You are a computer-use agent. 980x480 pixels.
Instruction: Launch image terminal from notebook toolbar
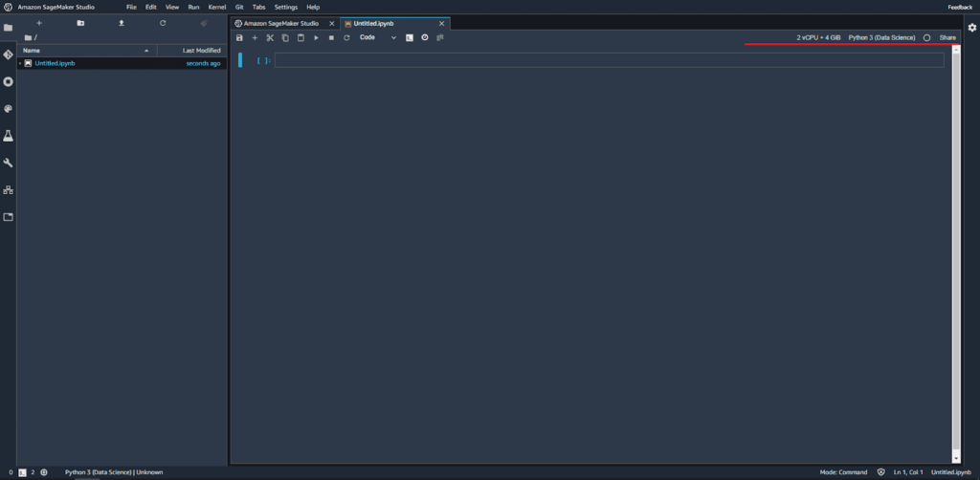point(410,38)
